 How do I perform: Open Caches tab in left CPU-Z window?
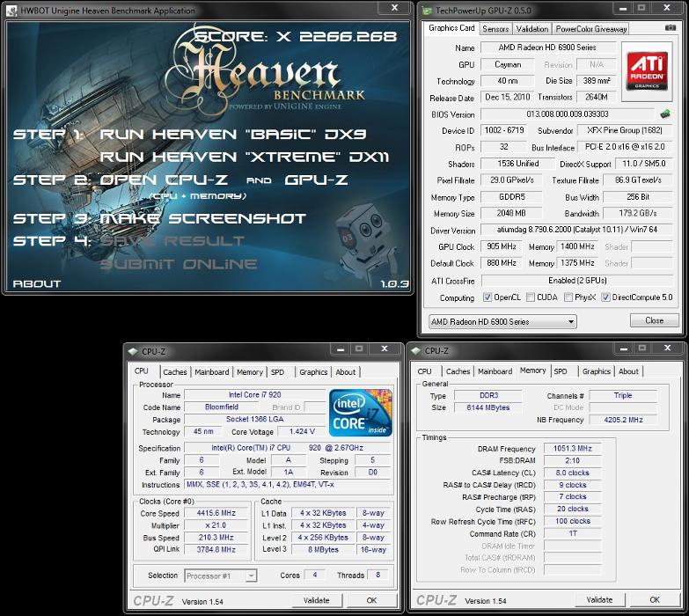(x=174, y=372)
